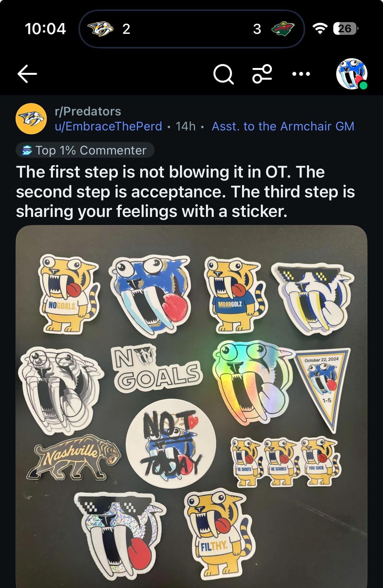Image resolution: width=383 pixels, height=588 pixels.
Task: Tap the Wi-Fi status icon
Action: click(320, 29)
